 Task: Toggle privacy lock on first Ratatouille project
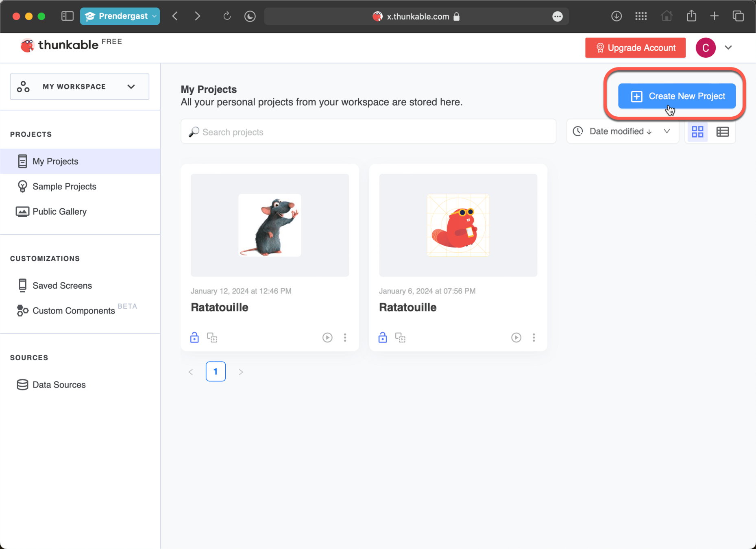(x=194, y=337)
